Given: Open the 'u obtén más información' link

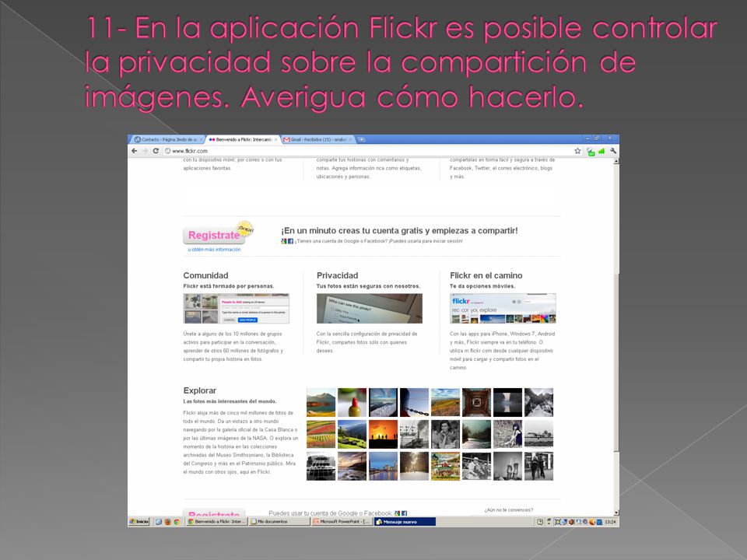Looking at the screenshot, I should (x=214, y=250).
